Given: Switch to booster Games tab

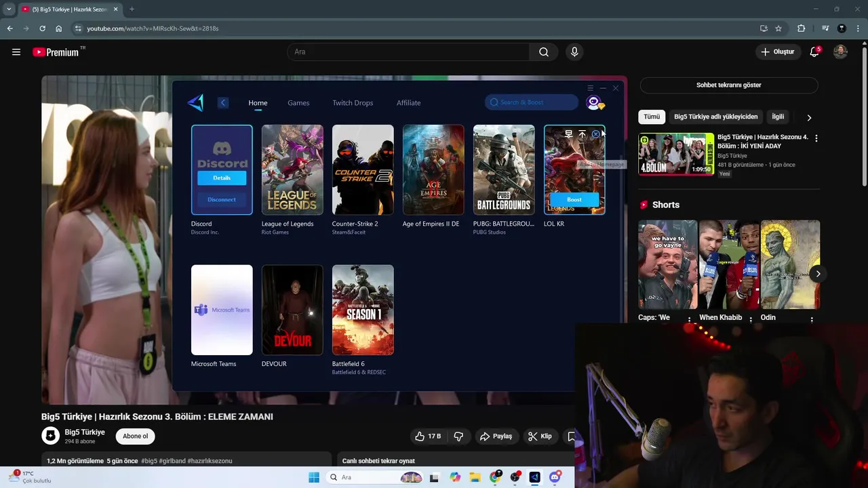Looking at the screenshot, I should point(298,103).
